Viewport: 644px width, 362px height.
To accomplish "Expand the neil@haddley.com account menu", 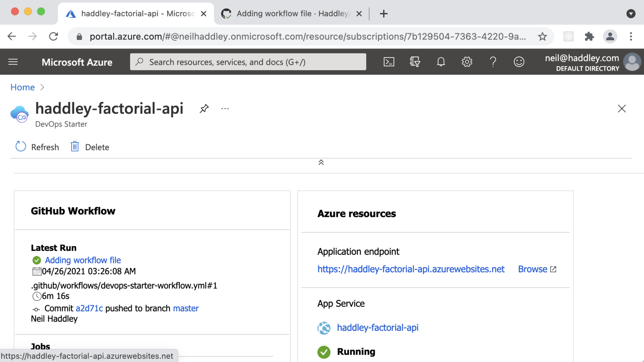I will click(x=593, y=62).
